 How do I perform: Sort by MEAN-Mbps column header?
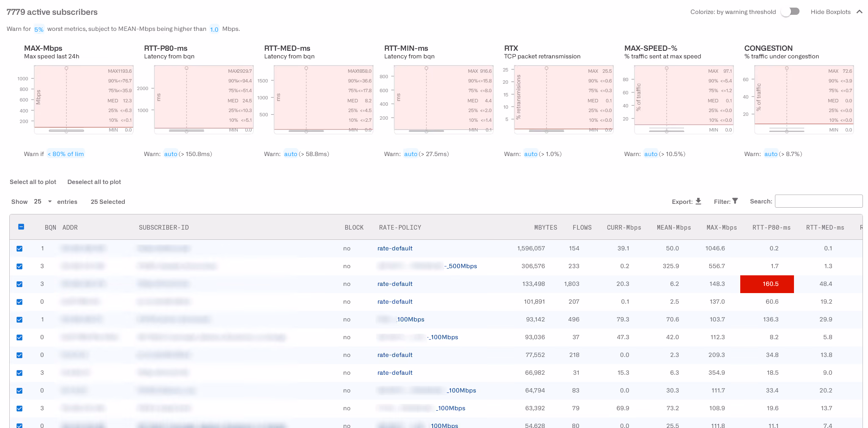pyautogui.click(x=674, y=228)
